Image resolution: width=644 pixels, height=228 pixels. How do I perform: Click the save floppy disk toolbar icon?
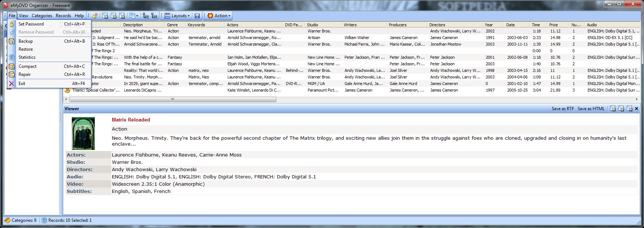point(197,16)
